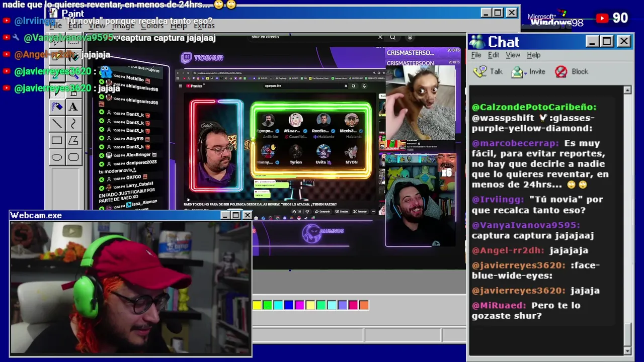The width and height of the screenshot is (644, 362).
Task: Pick the periwinkle color swatch
Action: (342, 305)
